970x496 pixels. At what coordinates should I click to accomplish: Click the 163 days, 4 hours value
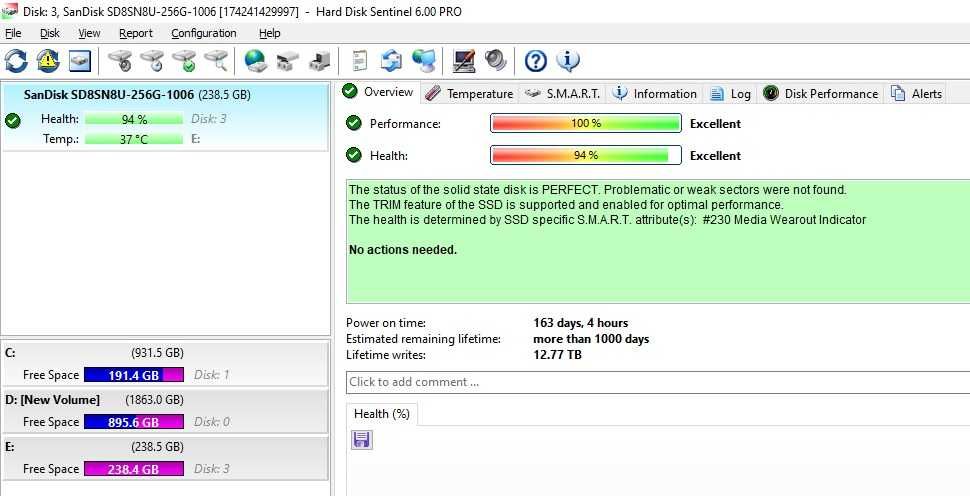[580, 323]
